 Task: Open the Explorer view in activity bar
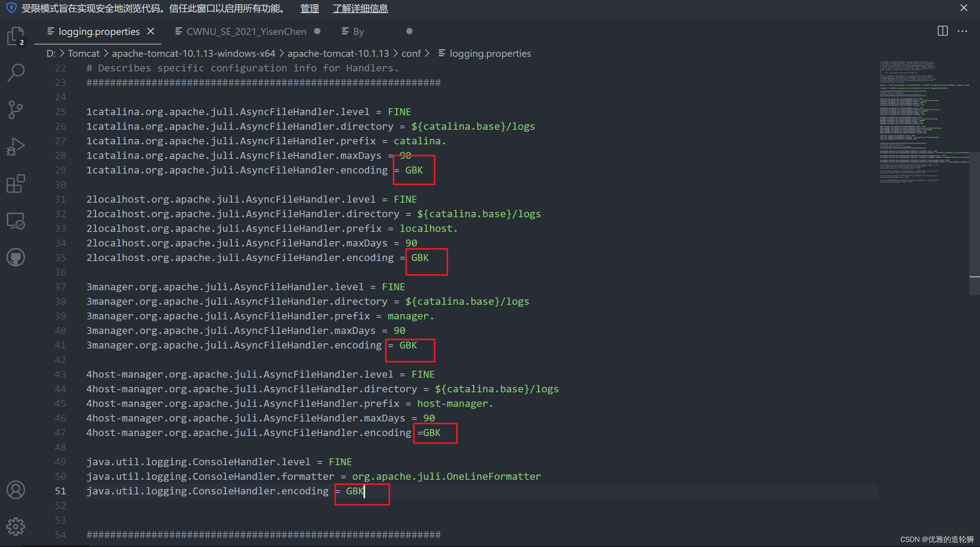tap(16, 36)
